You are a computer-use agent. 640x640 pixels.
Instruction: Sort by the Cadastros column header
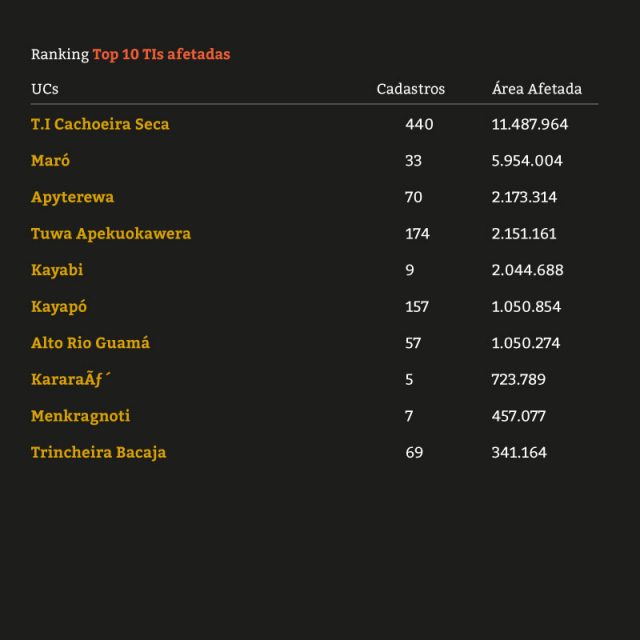tap(410, 89)
